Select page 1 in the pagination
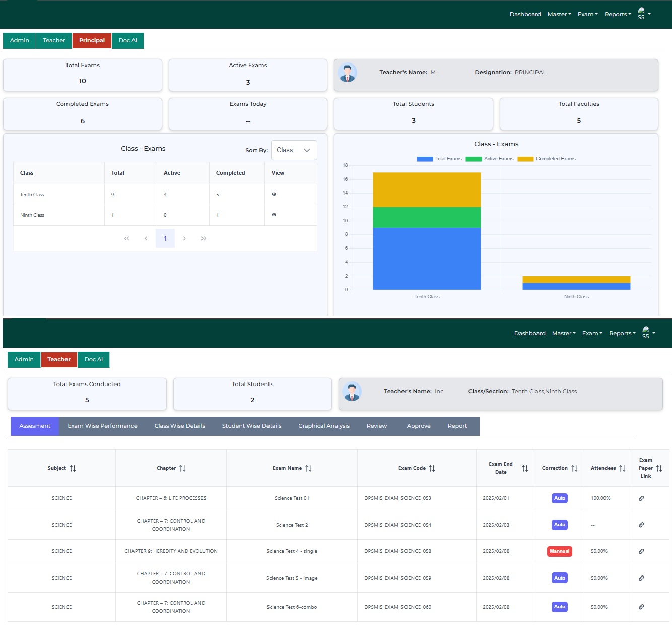Screen dimensions: 672x640 [x=165, y=238]
